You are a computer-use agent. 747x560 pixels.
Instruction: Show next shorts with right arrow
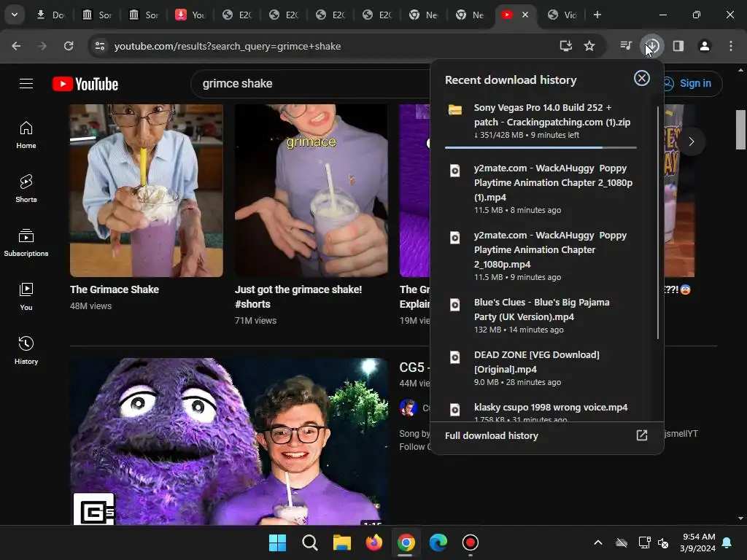(x=692, y=141)
